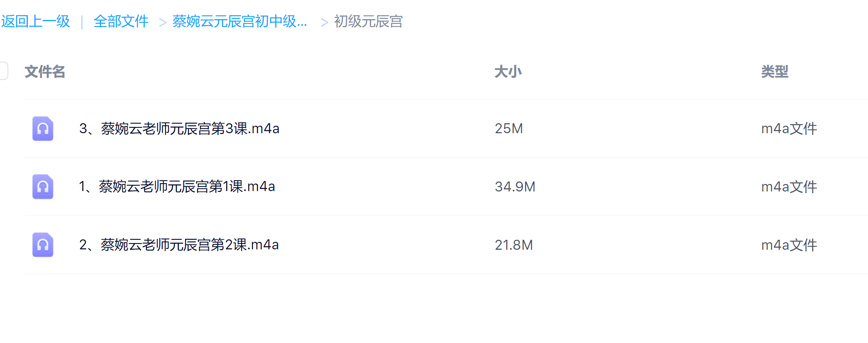
Task: Open 蔡婉云老师元辰宫第3课.m4a
Action: [180, 129]
